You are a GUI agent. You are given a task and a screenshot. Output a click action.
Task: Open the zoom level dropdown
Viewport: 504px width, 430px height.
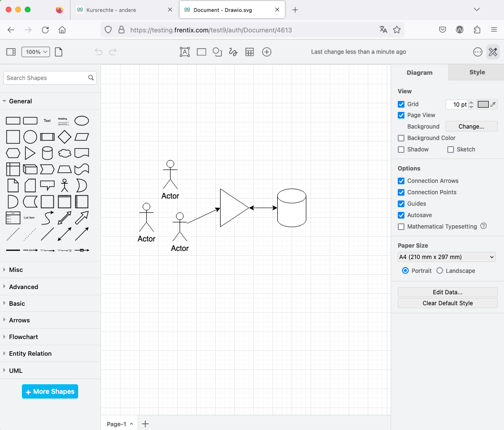point(35,52)
